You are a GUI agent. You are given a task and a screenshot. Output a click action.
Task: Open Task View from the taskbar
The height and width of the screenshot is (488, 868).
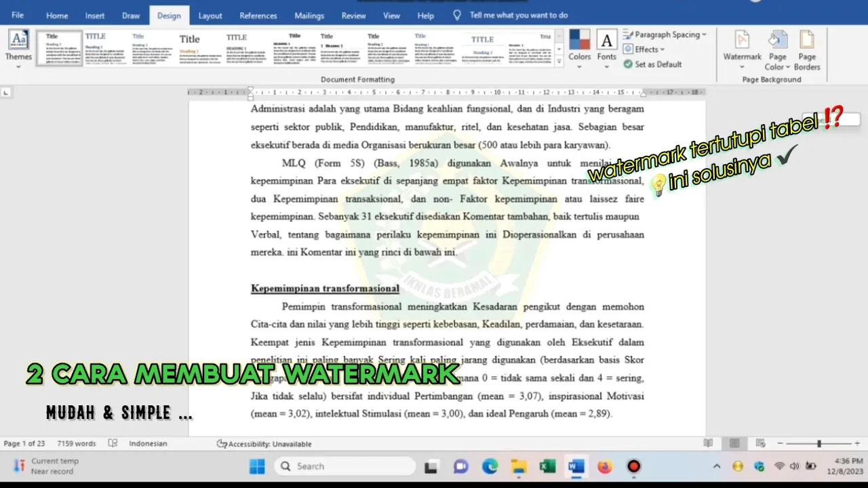click(x=431, y=466)
